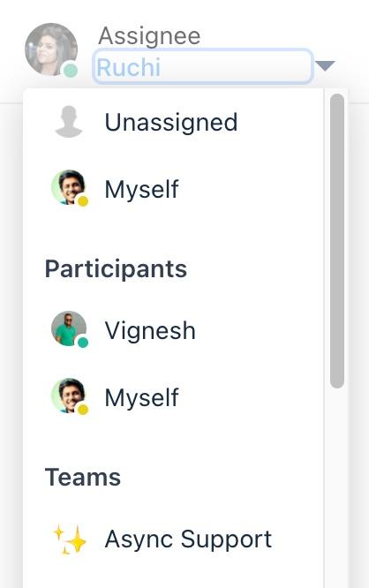369x588 pixels.
Task: Choose Vignesh as assignee
Action: (173, 330)
